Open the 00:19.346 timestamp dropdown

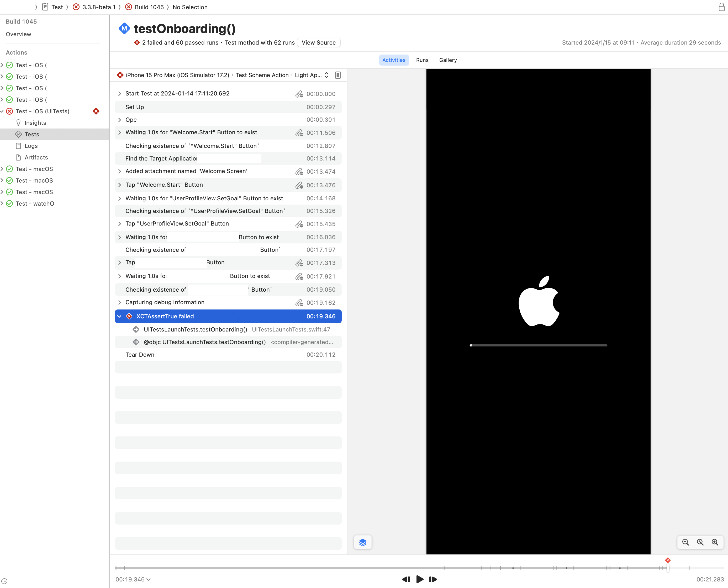click(133, 579)
